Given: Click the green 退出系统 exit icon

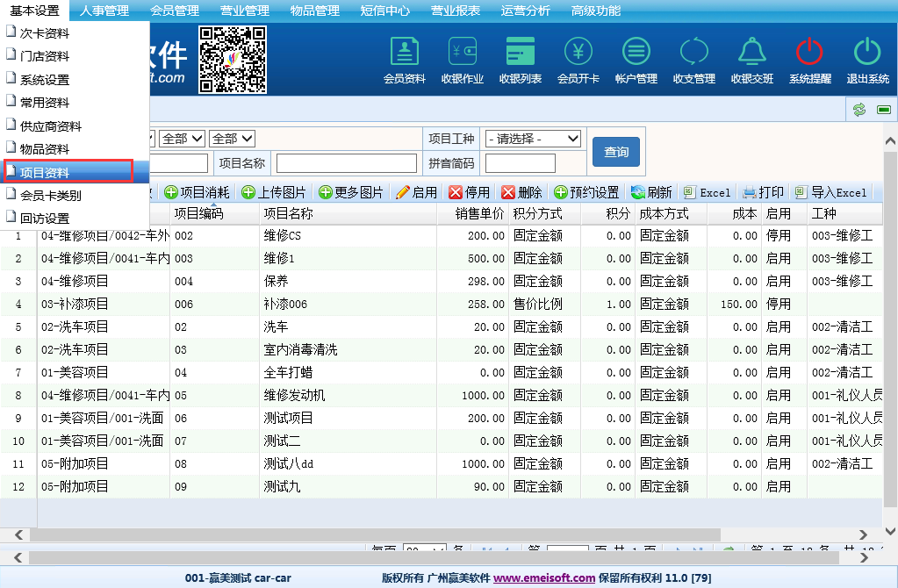Looking at the screenshot, I should point(867,59).
